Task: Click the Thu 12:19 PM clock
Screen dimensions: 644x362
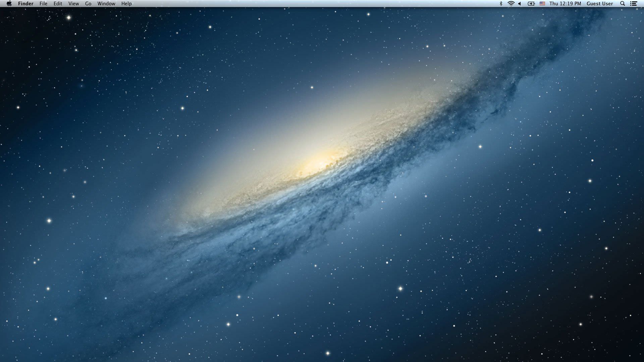Action: pos(565,4)
